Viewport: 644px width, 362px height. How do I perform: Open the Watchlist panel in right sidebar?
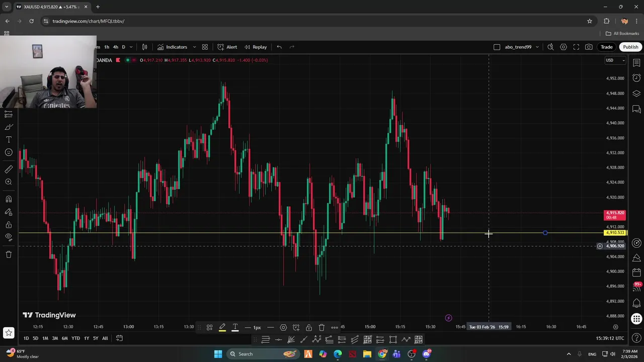636,63
